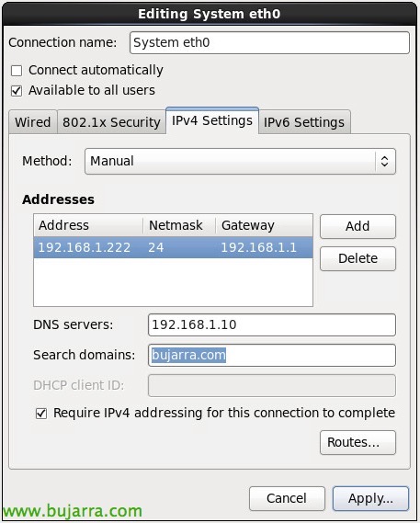Cancel the connection editing

coord(287,498)
